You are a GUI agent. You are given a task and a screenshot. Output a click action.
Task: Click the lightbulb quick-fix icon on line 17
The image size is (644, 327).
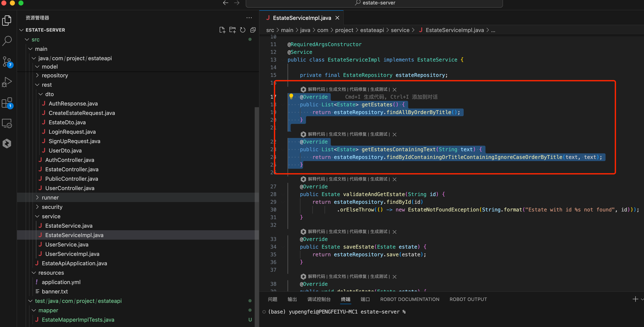pyautogui.click(x=291, y=96)
